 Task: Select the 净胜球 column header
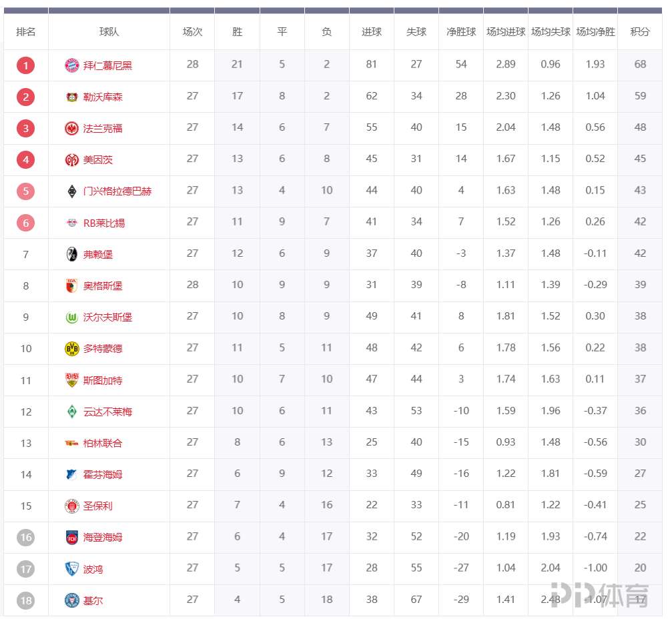(x=461, y=32)
